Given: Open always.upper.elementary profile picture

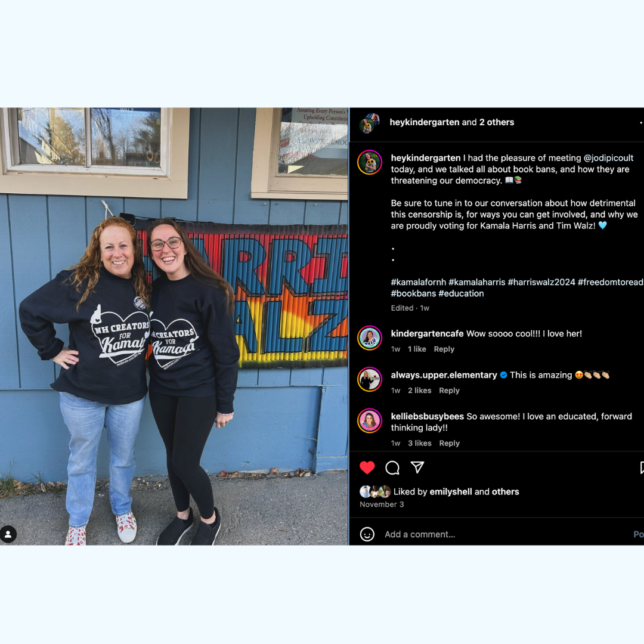Looking at the screenshot, I should [x=370, y=379].
